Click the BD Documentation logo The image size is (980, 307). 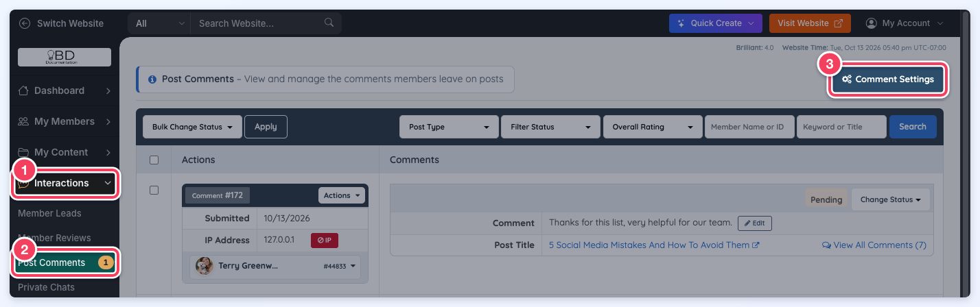tap(65, 57)
